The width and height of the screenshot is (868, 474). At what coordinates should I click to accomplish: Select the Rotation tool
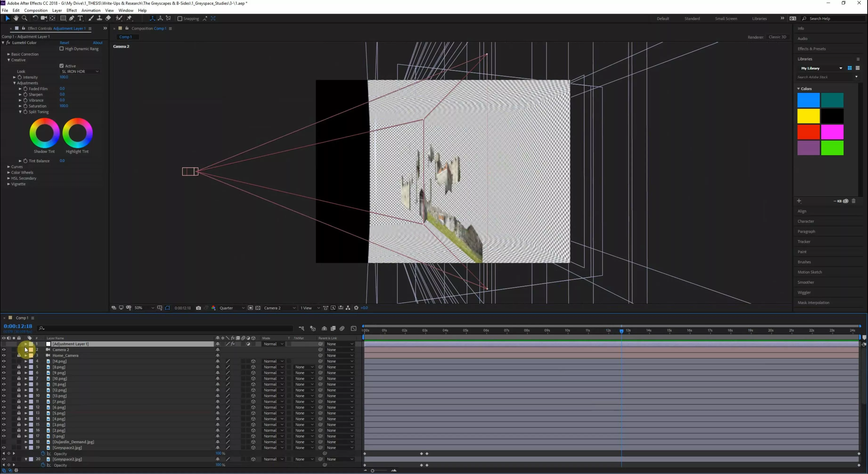click(35, 18)
